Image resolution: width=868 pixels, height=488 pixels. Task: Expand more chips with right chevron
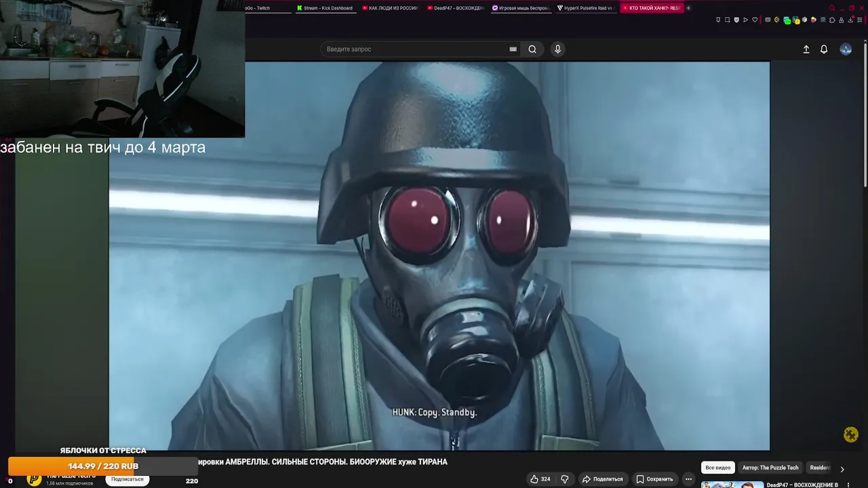pos(842,468)
